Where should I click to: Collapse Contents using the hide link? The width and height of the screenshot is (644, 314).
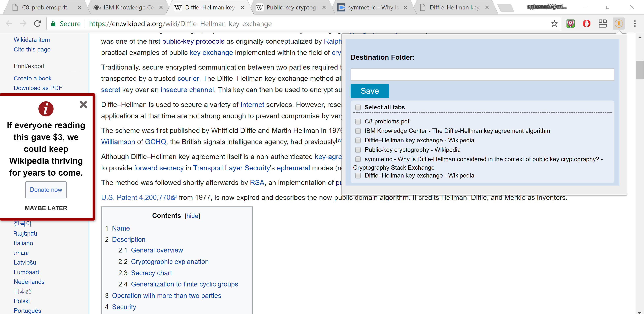click(192, 216)
